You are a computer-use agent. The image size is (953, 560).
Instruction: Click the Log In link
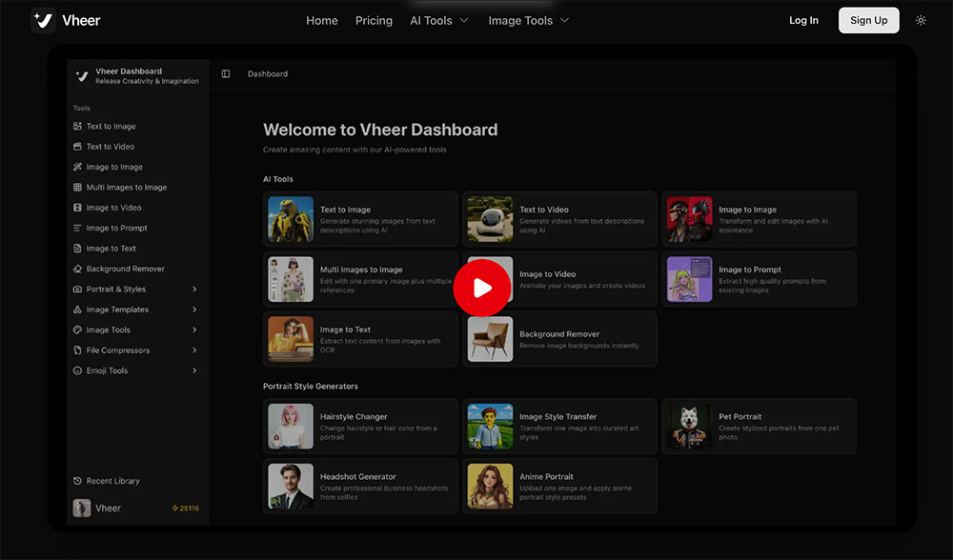click(x=803, y=20)
